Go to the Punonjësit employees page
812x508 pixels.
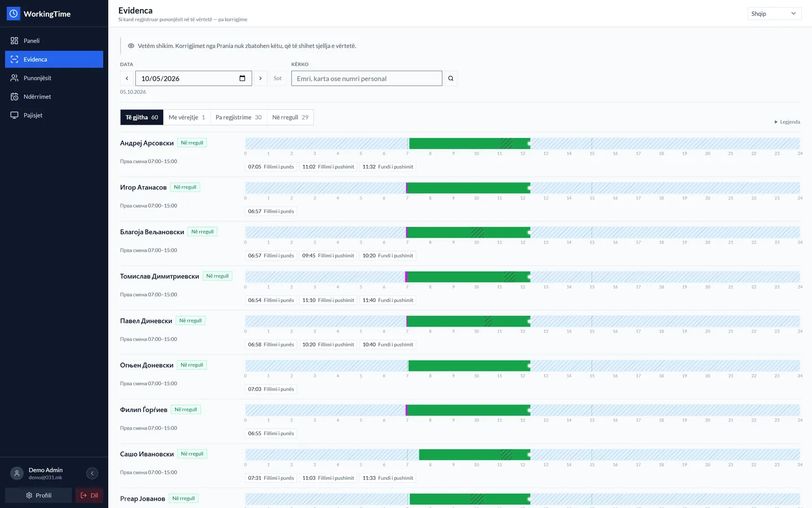coord(54,78)
